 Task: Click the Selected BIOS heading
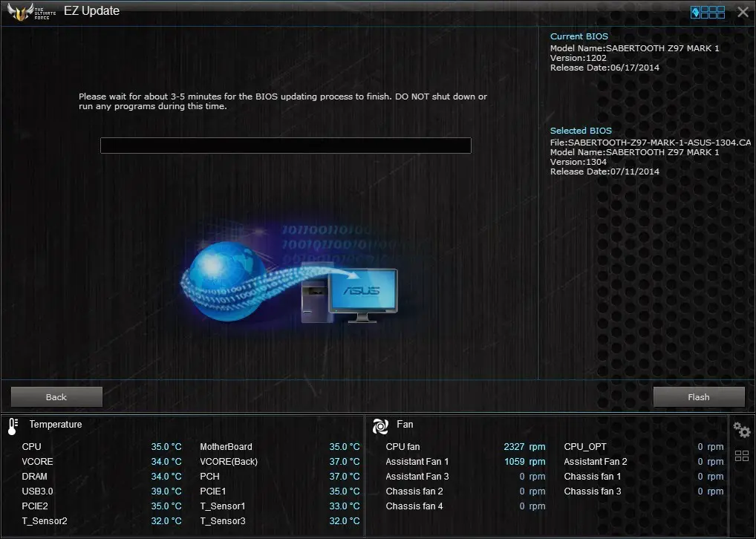[581, 131]
